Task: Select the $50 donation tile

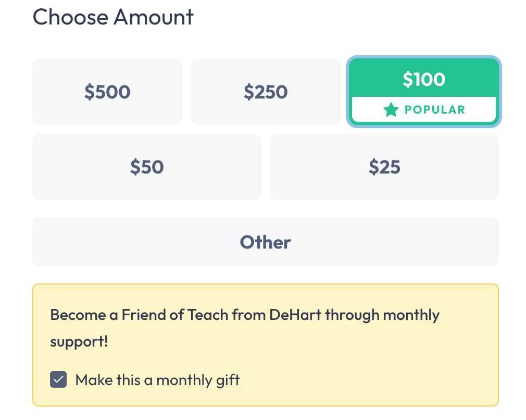Action: 147,167
